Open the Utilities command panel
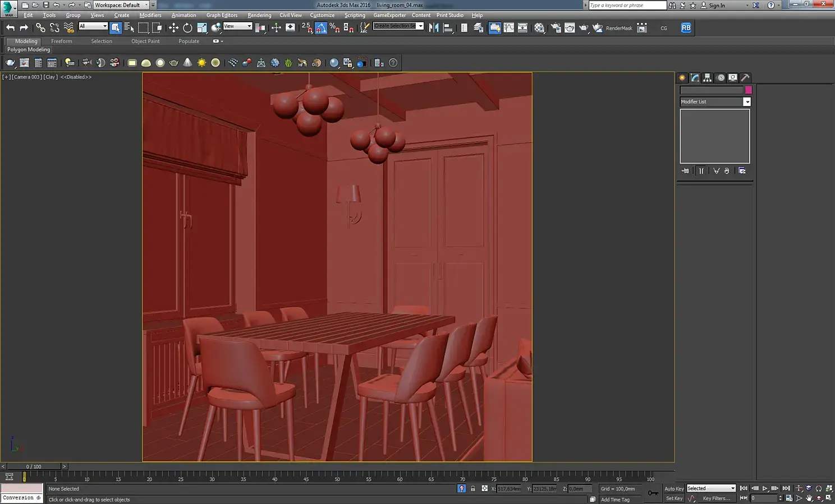 745,78
